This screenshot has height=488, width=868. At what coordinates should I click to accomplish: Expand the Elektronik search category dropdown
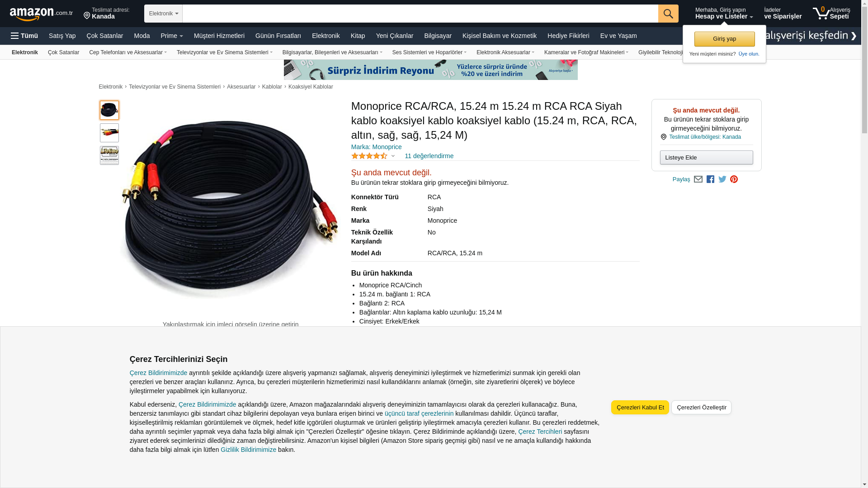163,14
